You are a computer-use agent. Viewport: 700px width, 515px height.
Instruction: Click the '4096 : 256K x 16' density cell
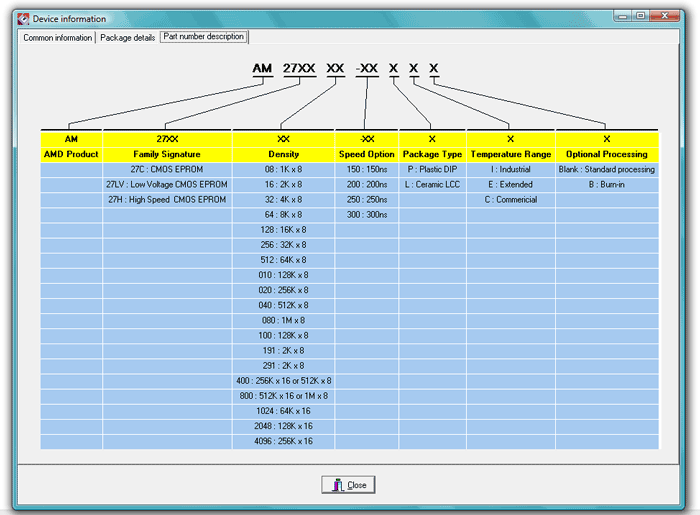click(283, 441)
